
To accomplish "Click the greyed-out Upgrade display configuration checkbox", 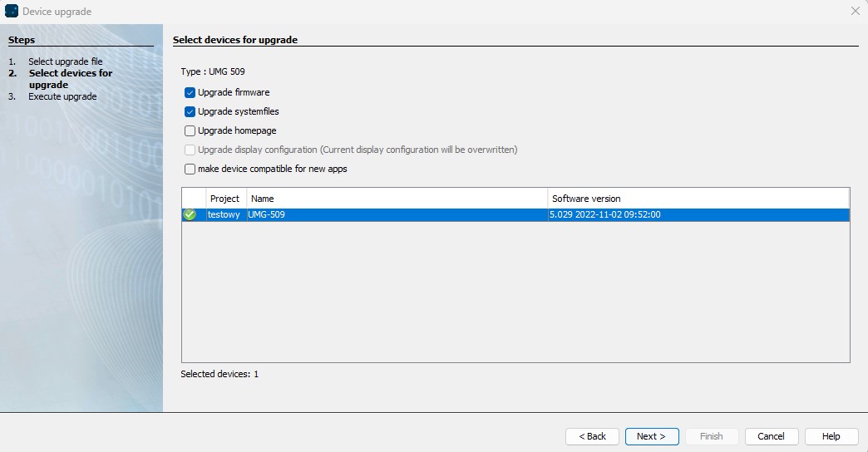I will tap(190, 150).
